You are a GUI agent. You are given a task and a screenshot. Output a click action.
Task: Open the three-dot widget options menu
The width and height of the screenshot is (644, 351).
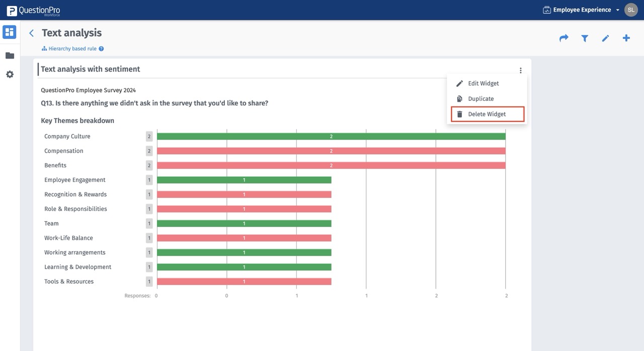coord(521,70)
